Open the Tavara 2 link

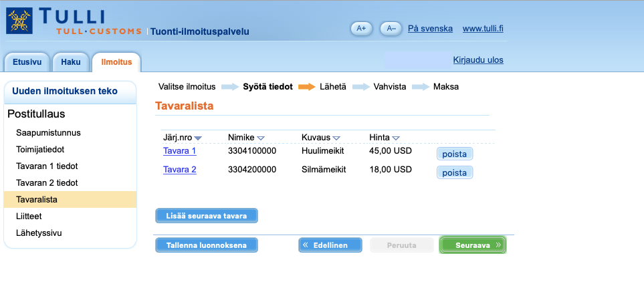[x=179, y=170]
